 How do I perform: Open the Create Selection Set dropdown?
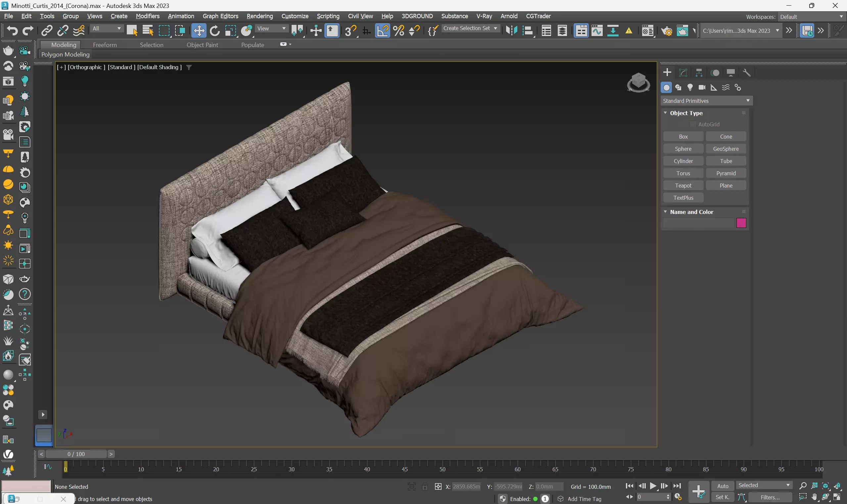(470, 28)
